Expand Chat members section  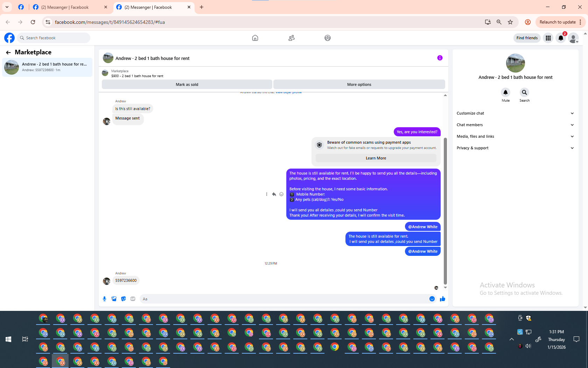click(x=515, y=125)
